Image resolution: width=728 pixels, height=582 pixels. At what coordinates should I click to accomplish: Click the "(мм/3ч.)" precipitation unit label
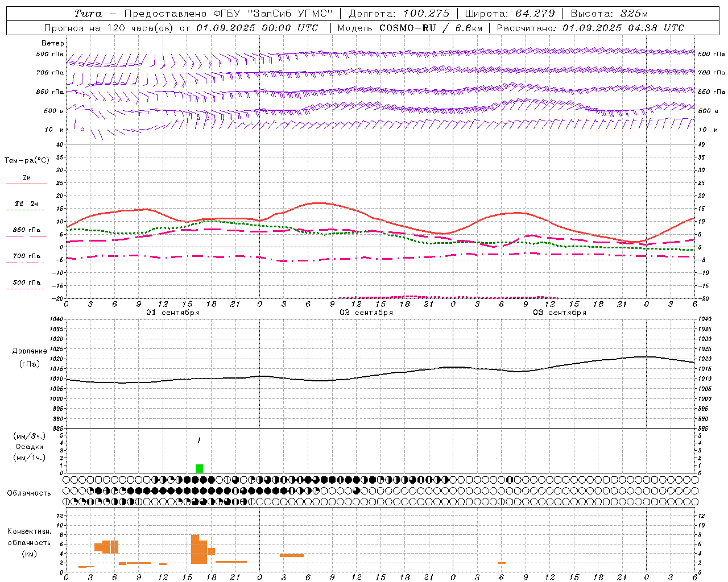(x=30, y=436)
